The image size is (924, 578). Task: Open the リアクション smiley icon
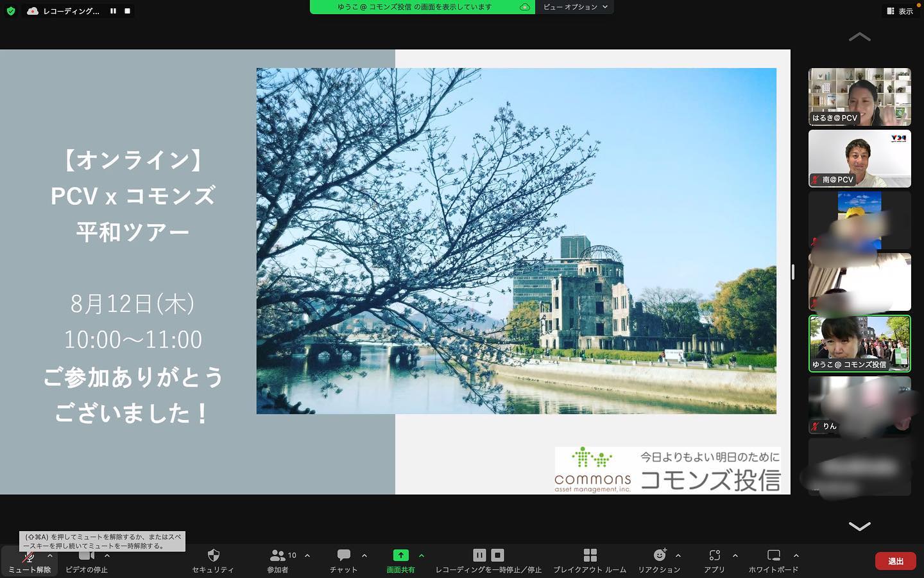tap(659, 556)
